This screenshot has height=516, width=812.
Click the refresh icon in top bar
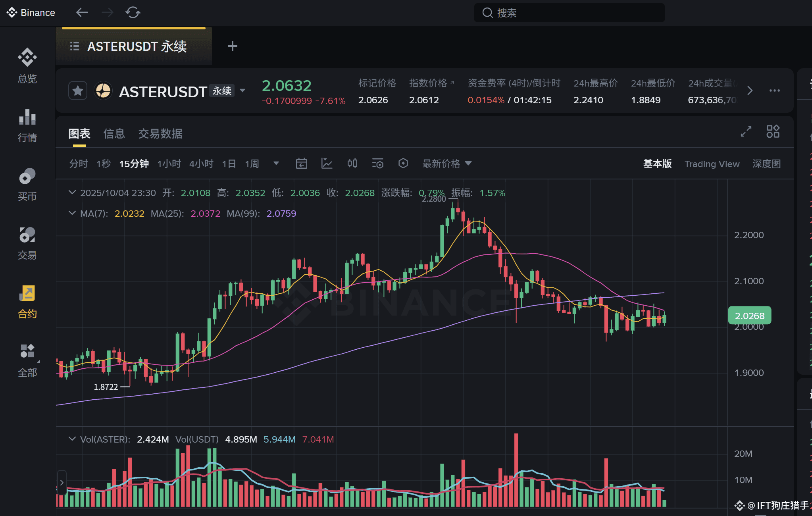[x=133, y=13]
